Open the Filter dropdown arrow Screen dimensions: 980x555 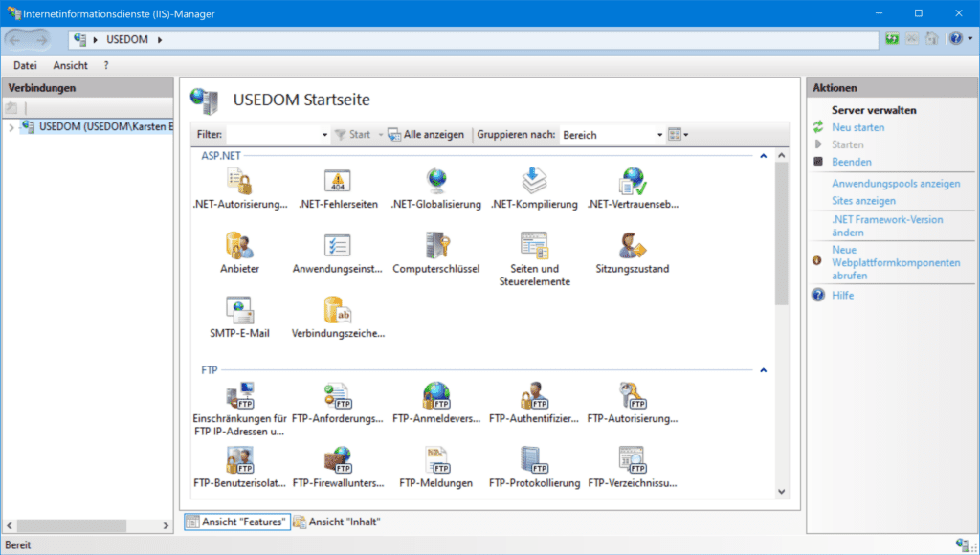[x=324, y=135]
